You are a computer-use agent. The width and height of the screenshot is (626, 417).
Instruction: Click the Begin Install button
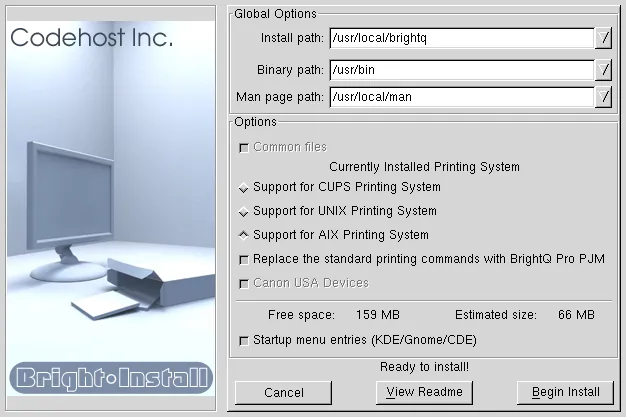point(565,393)
